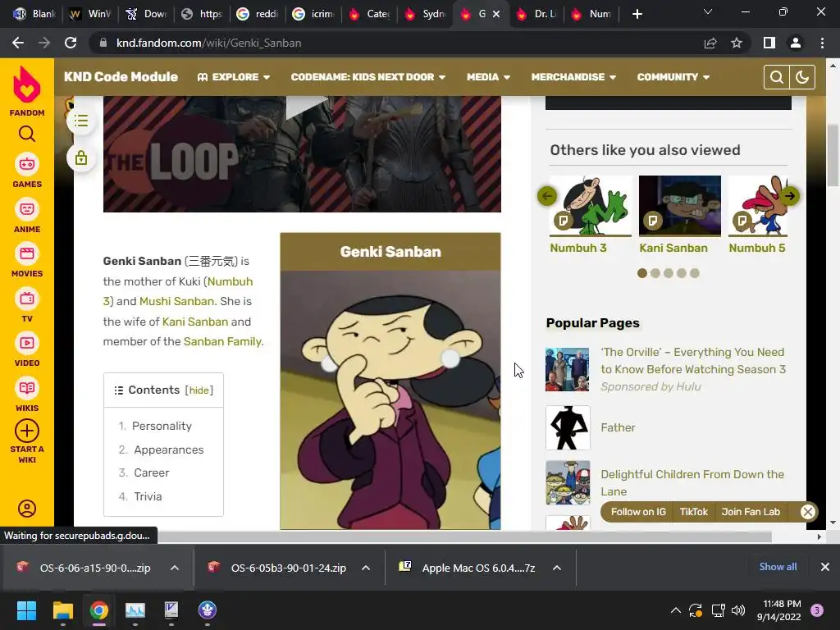Screen dimensions: 840x630
Task: Switch to the reddi Google tab
Action: [x=257, y=14]
